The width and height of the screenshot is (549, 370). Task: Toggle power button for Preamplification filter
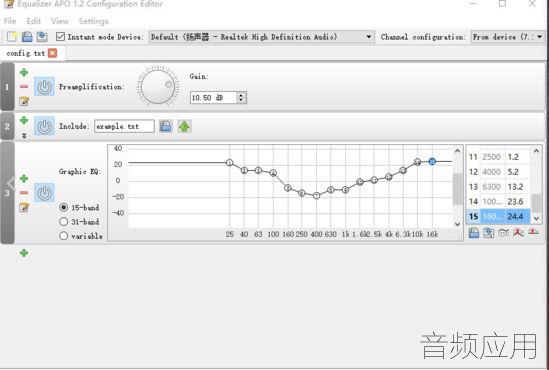click(44, 86)
